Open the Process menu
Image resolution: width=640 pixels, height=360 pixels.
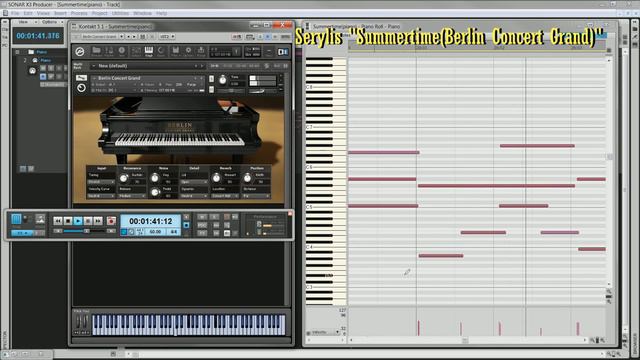click(79, 13)
